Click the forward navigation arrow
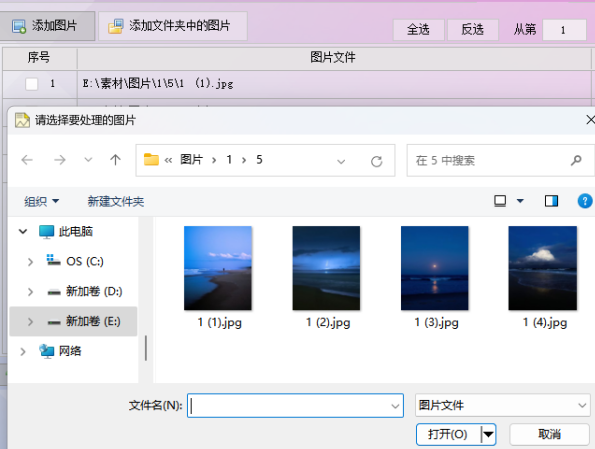Image resolution: width=595 pixels, height=449 pixels. (60, 160)
